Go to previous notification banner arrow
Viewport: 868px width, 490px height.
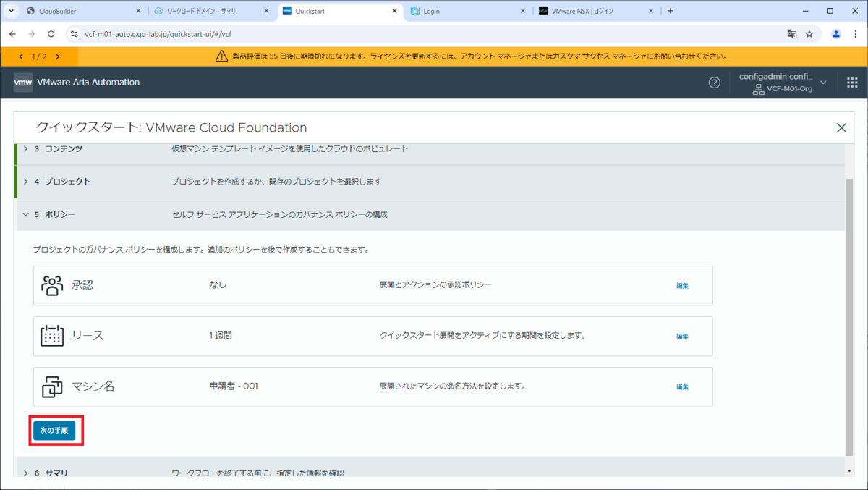(x=21, y=56)
